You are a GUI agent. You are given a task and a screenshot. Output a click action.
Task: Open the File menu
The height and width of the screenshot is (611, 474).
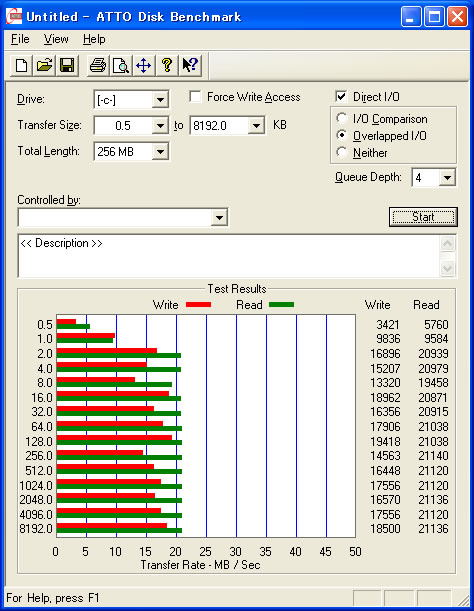click(20, 39)
